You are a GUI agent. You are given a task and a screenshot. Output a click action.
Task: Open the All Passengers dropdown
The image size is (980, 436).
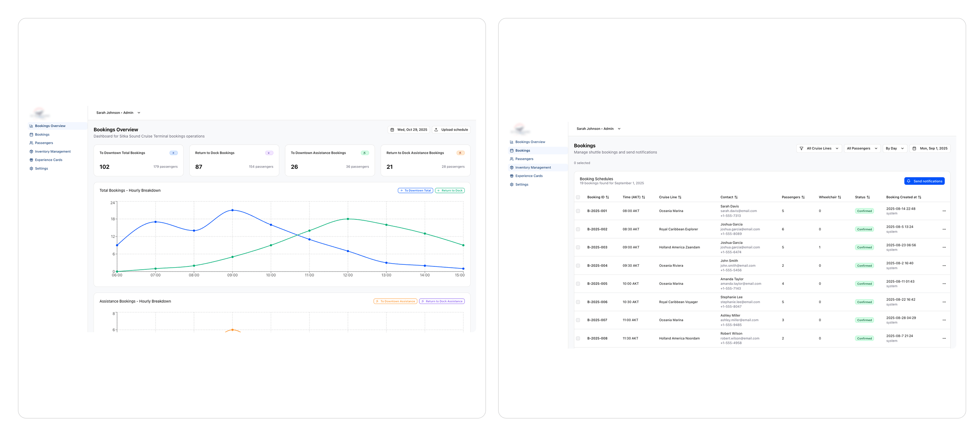click(x=862, y=148)
